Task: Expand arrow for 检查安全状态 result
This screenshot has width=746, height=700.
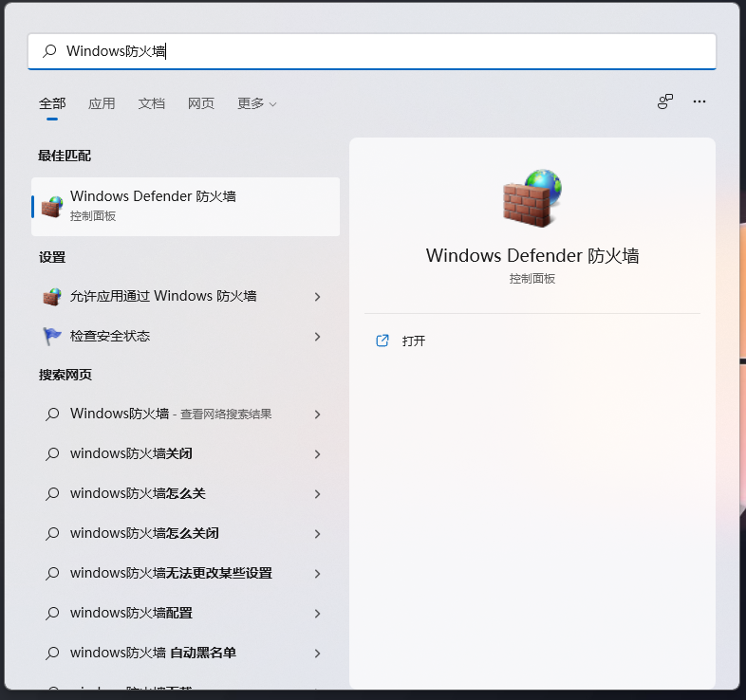Action: [317, 337]
